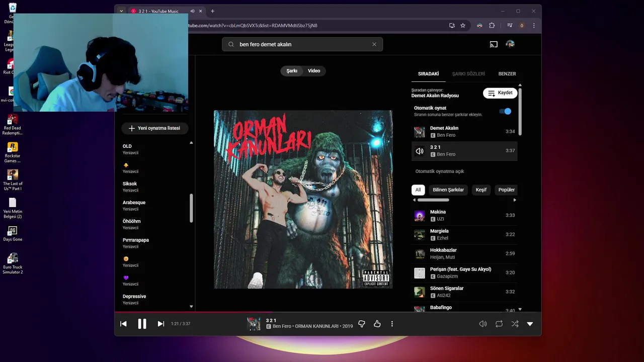Click ORMAN KANUNLARI album artwork
The image size is (644, 362).
[303, 200]
